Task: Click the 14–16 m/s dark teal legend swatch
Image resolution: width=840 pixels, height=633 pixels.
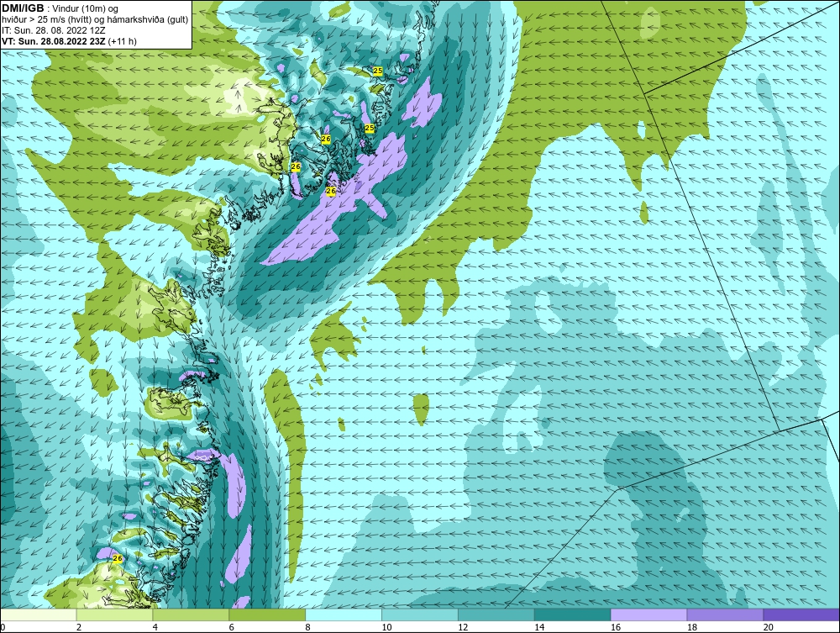Action: click(x=573, y=615)
